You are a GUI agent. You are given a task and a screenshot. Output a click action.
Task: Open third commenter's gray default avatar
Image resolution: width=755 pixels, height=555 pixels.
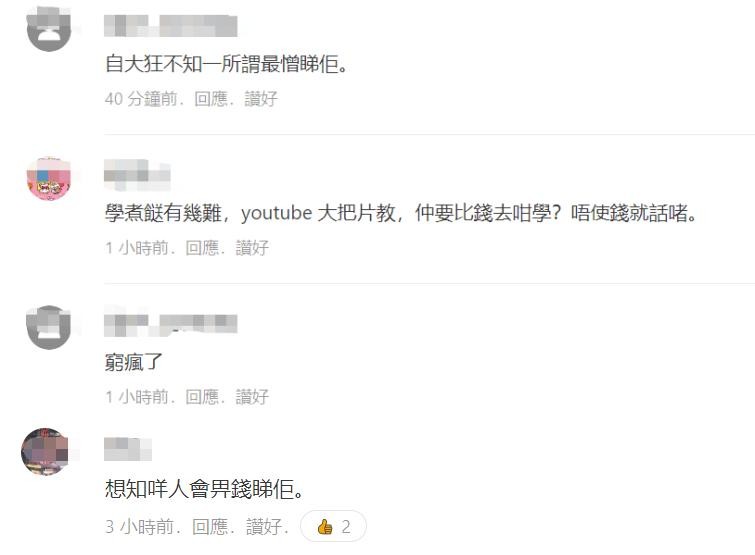point(49,327)
